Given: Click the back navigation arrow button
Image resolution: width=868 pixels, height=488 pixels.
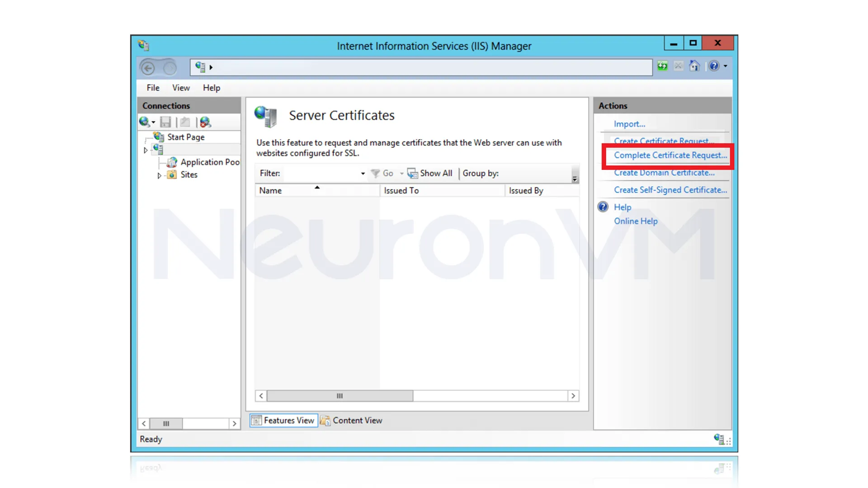Looking at the screenshot, I should [148, 68].
